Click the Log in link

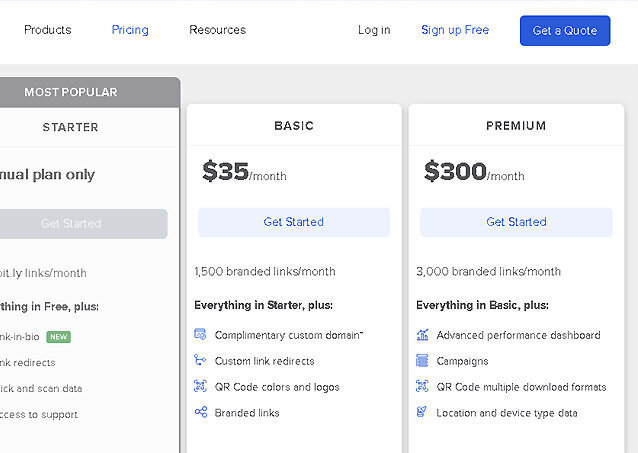374,30
